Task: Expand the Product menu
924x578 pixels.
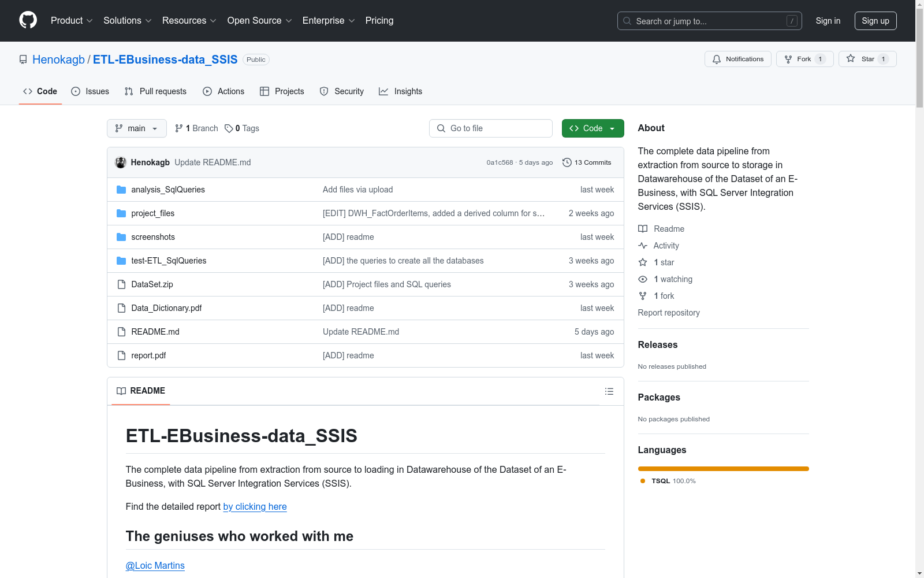Action: tap(72, 21)
